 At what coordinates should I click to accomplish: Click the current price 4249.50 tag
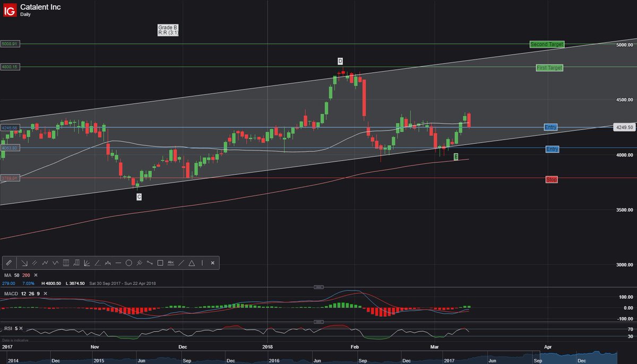pyautogui.click(x=624, y=127)
